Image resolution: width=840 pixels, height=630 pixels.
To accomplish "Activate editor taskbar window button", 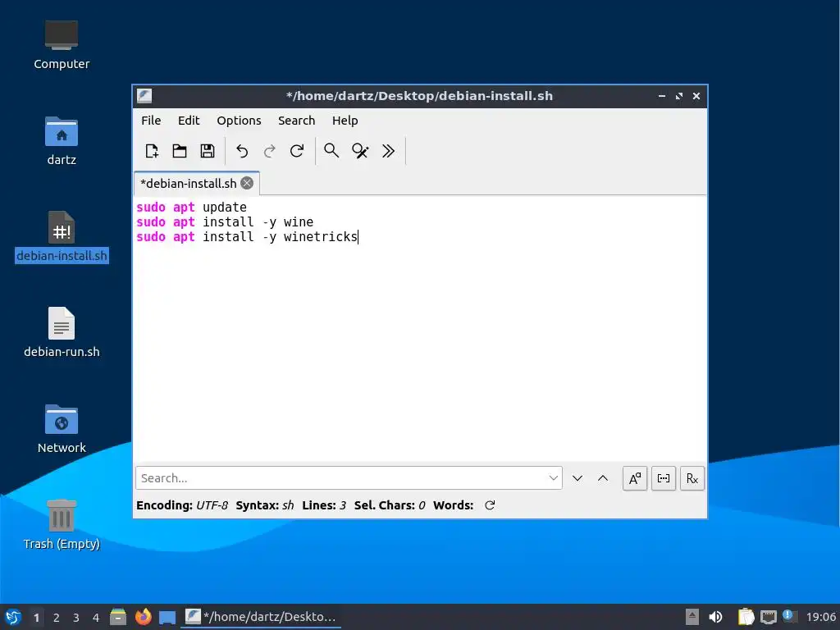I will [262, 617].
